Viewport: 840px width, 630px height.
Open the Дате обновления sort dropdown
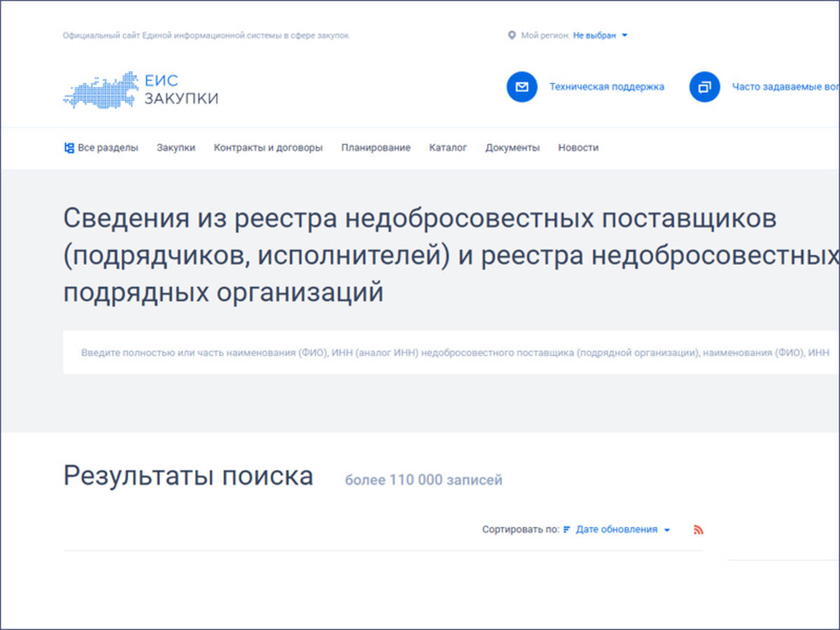point(616,530)
